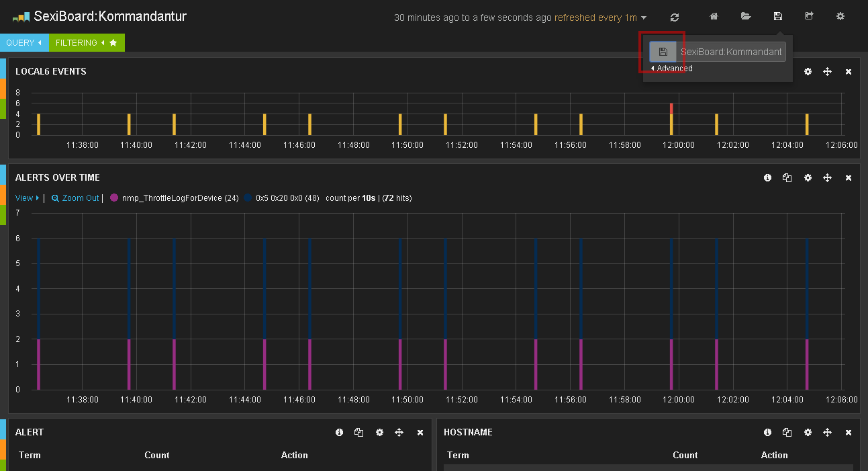The width and height of the screenshot is (868, 471).
Task: Click the Zoom Out magnifier icon
Action: tap(55, 198)
